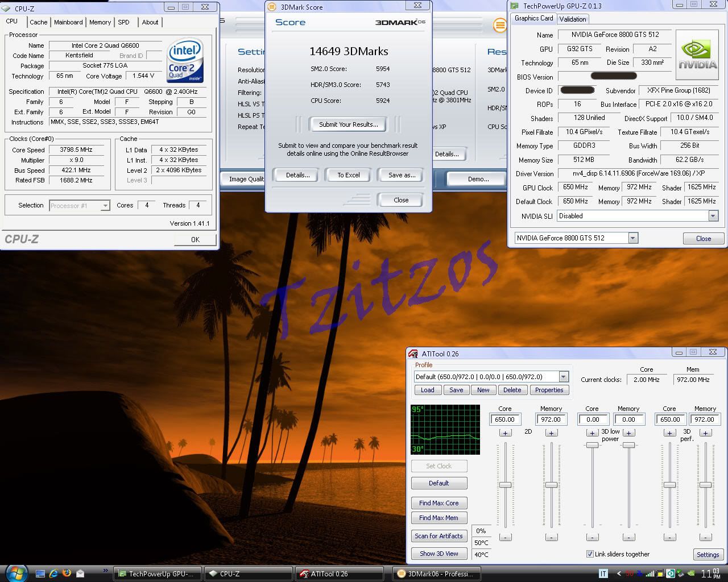This screenshot has width=728, height=582.
Task: Switch to the CPU-Z taskbar button
Action: tap(247, 573)
